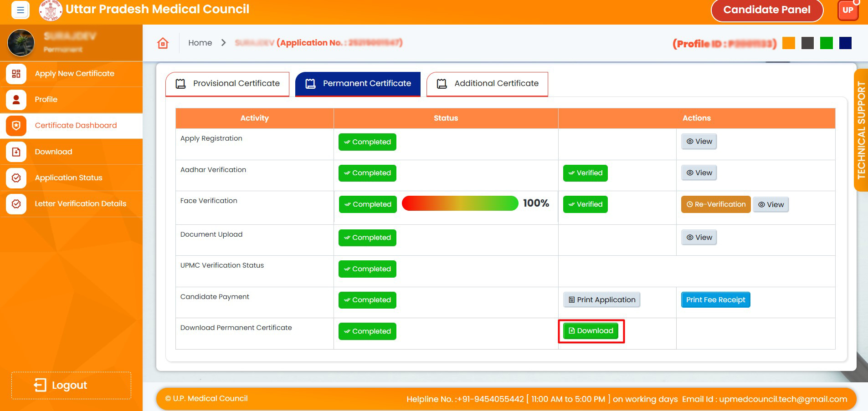
Task: Click the Certificate Dashboard shield icon
Action: [x=16, y=126]
